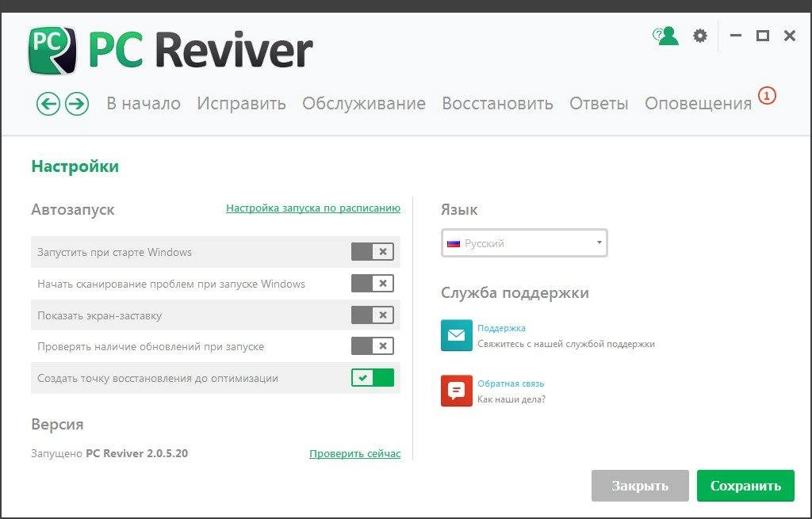
Task: Open the Восстановить tab
Action: pos(497,104)
